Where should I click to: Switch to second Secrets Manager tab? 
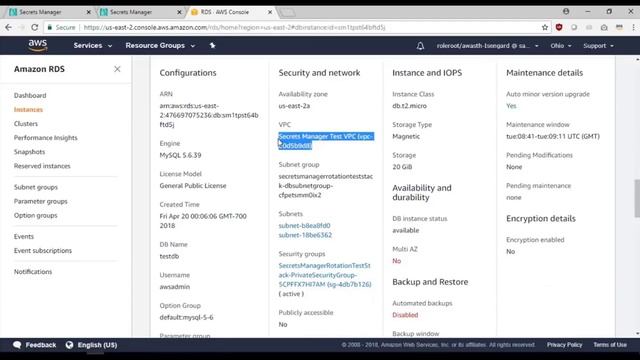click(140, 12)
